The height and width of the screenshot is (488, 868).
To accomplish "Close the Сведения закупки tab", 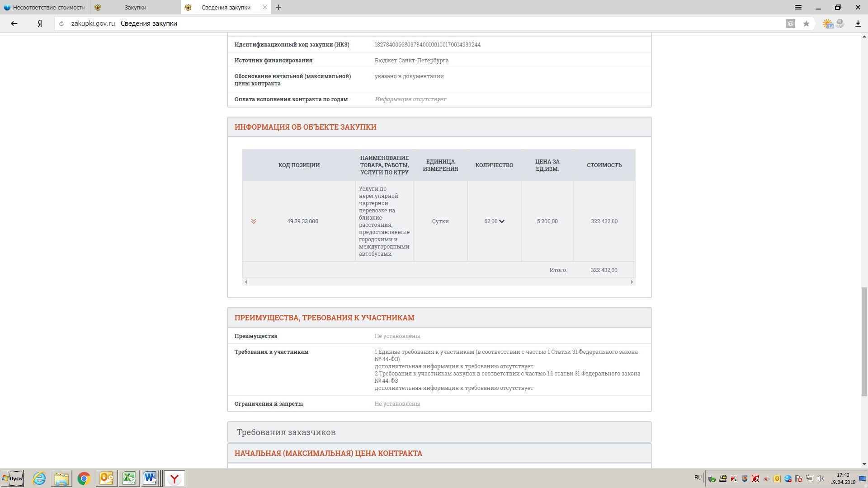I will 265,7.
